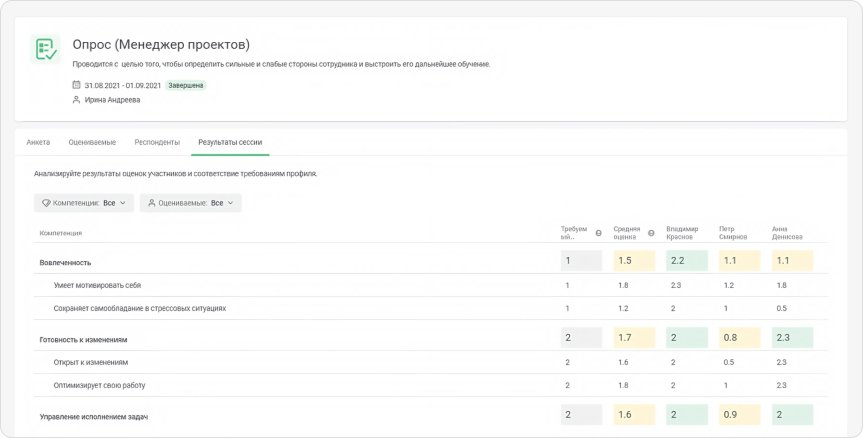Click the tag icon in Компетенции filter
863x438 pixels.
(45, 203)
